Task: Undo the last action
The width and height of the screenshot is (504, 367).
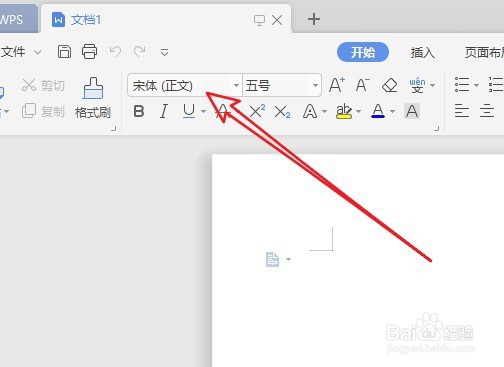Action: point(115,51)
